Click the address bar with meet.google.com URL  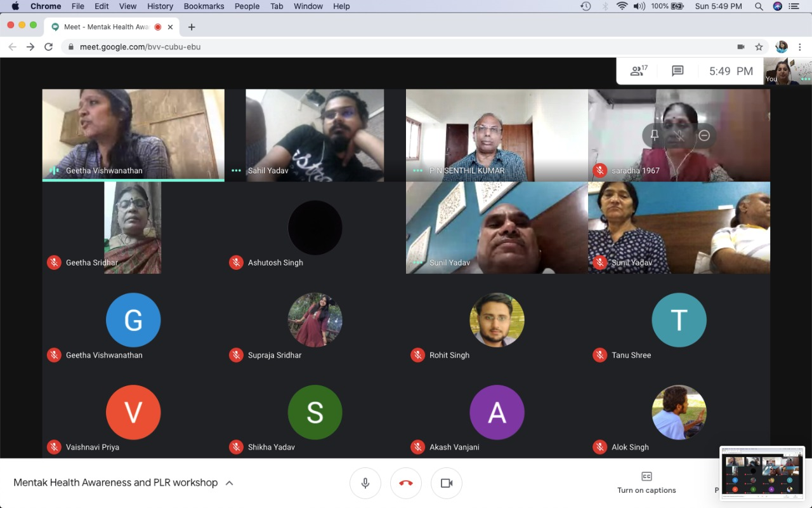381,47
